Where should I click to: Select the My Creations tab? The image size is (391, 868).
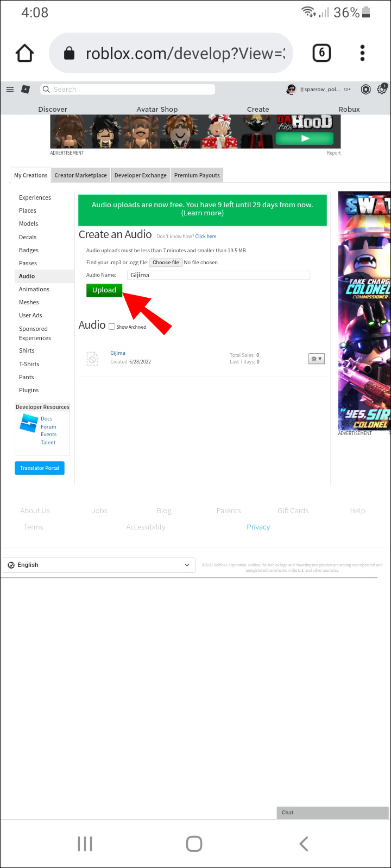(30, 175)
